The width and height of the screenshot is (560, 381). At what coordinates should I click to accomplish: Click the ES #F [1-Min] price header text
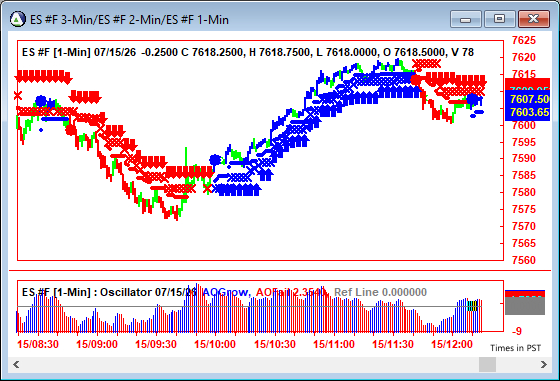[248, 52]
